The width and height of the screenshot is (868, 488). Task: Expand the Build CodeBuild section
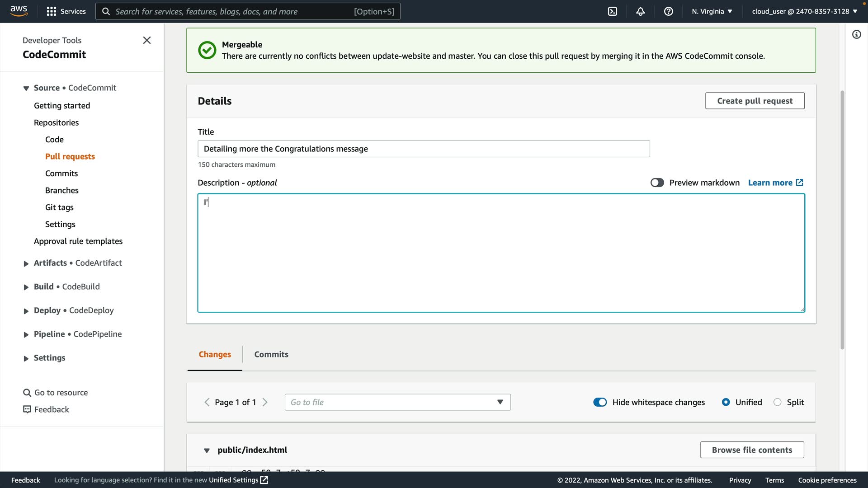click(26, 287)
